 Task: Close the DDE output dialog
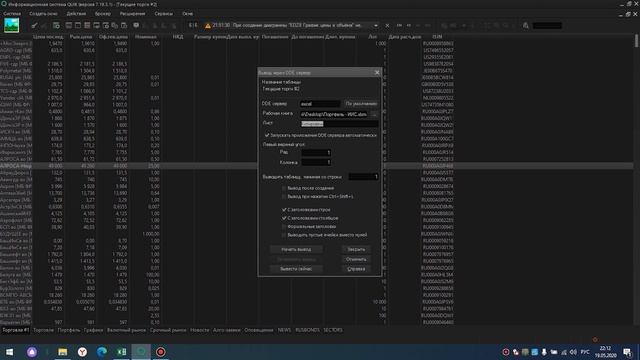377,72
